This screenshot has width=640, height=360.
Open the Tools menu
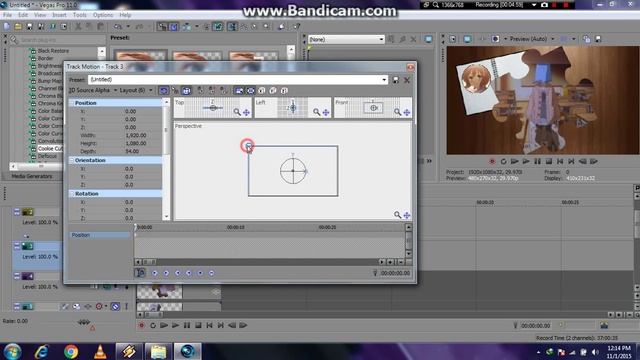tap(80, 15)
